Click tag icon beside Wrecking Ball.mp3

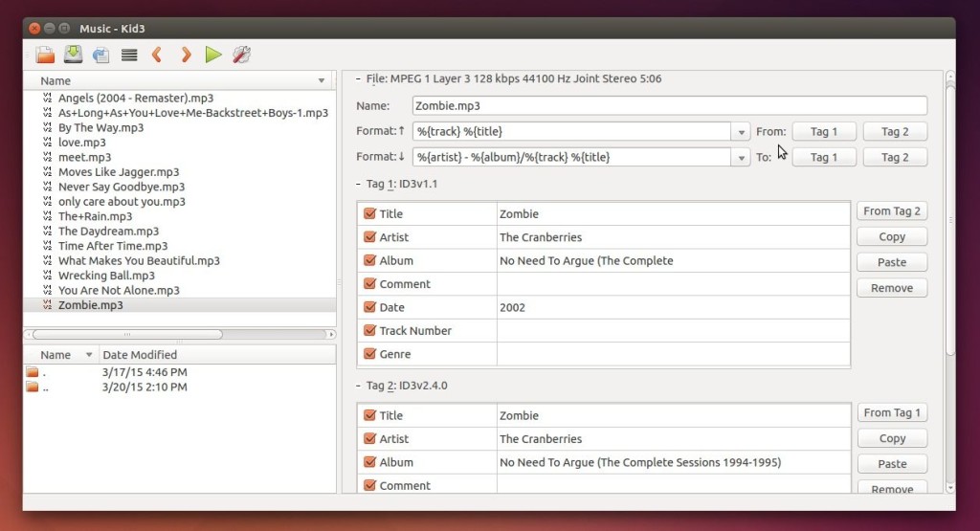point(48,275)
